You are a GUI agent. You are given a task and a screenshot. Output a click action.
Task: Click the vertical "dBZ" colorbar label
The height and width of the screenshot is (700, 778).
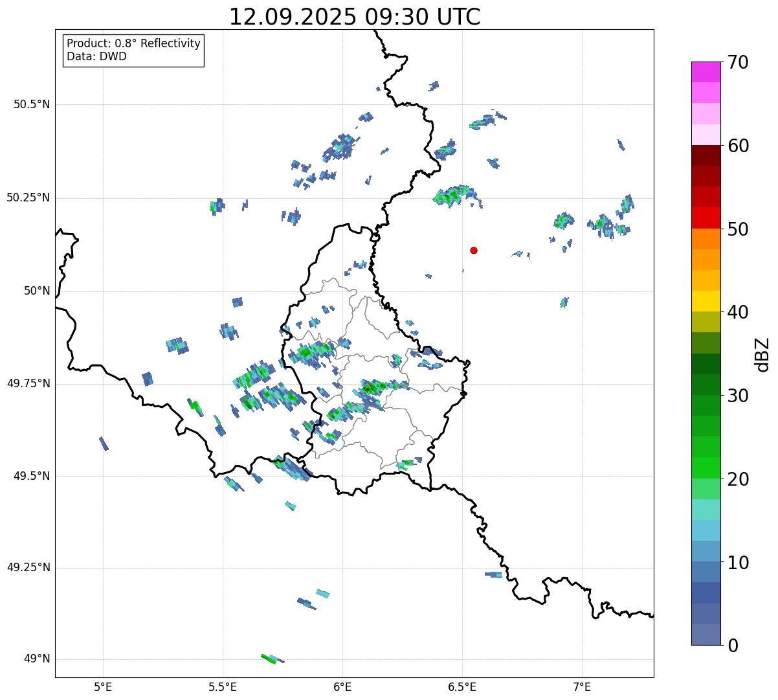[x=762, y=354]
